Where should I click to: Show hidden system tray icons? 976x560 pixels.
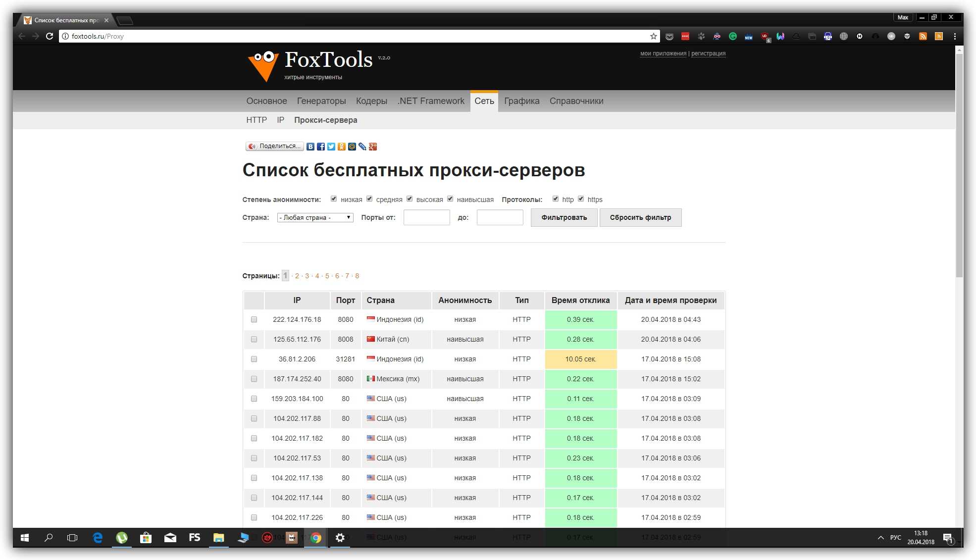(x=880, y=538)
